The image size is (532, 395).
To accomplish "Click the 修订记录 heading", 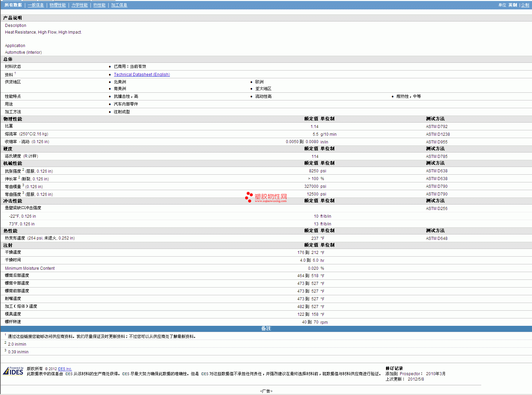I will coord(394,368).
